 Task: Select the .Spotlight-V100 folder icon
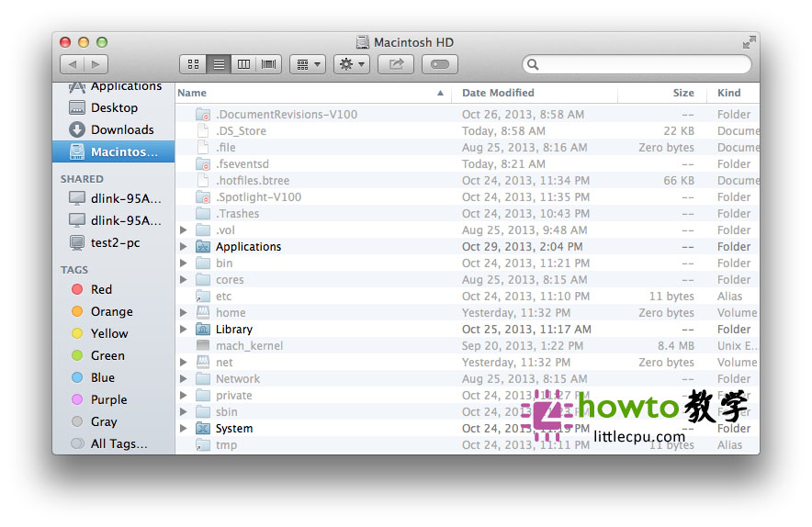pos(203,197)
